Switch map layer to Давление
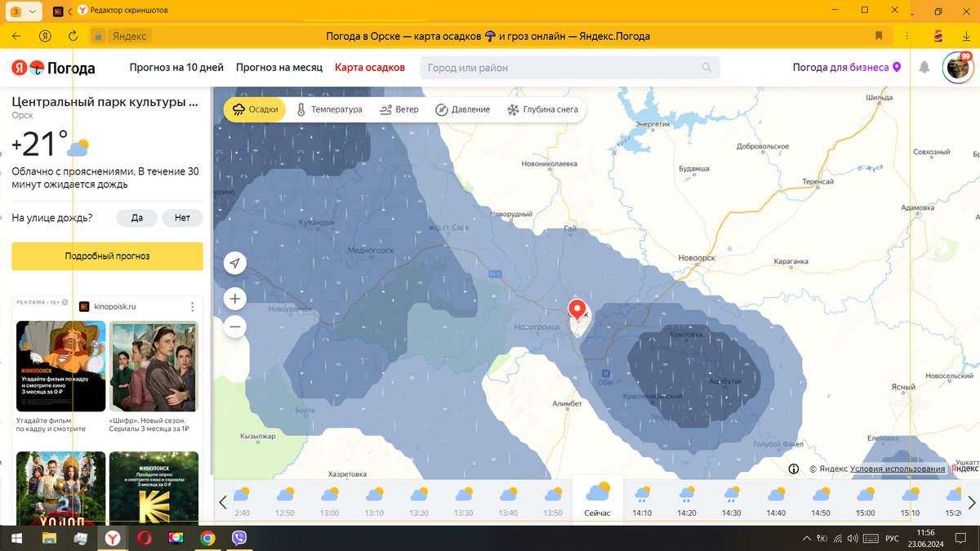 pyautogui.click(x=462, y=109)
